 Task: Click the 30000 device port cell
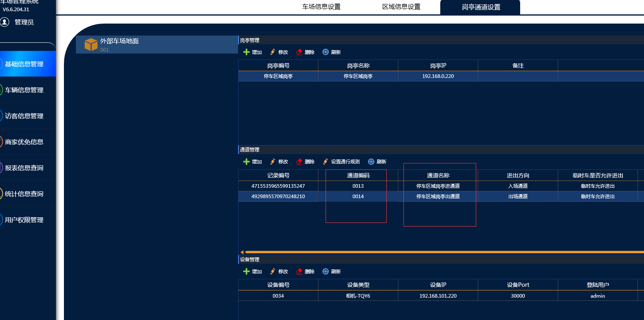click(518, 296)
